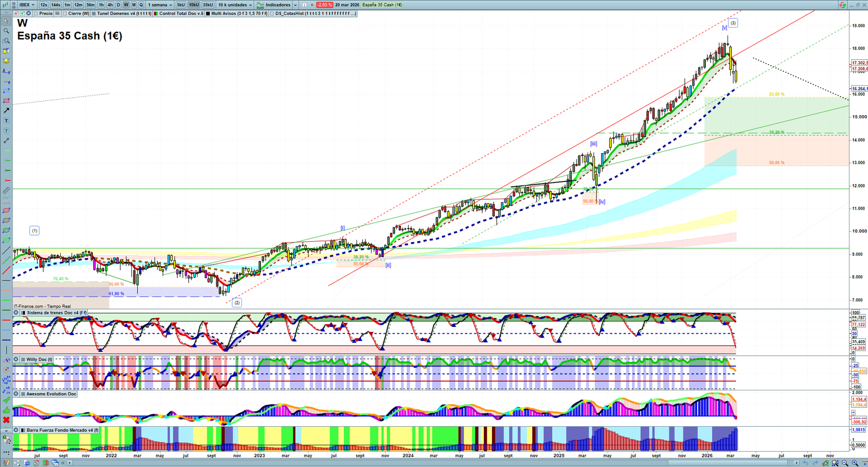Activate the magnifier zoom tool

(6, 31)
